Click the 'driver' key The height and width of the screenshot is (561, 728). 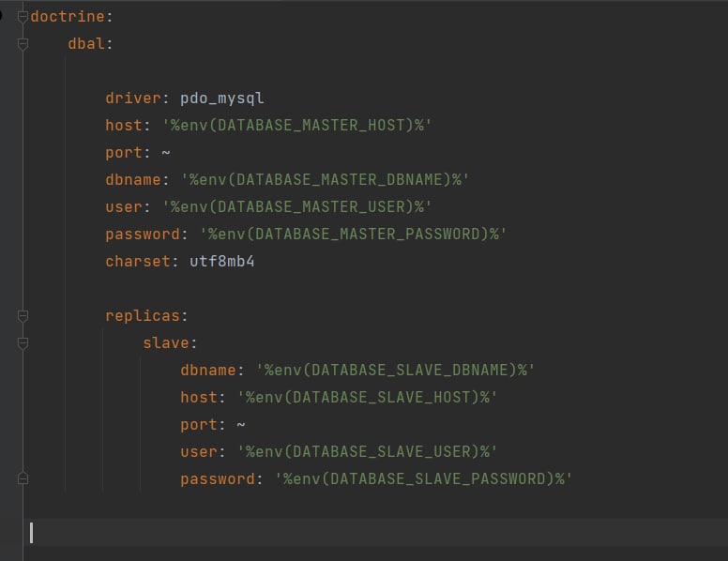pyautogui.click(x=133, y=98)
